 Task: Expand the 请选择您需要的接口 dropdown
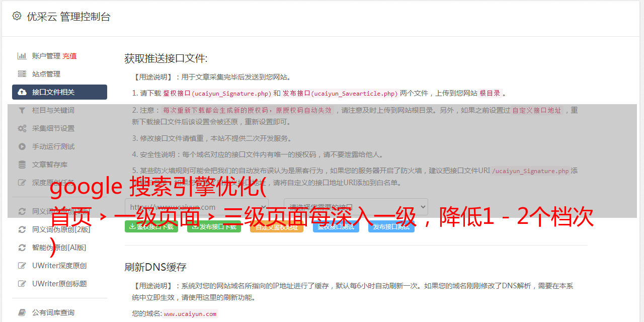click(356, 207)
